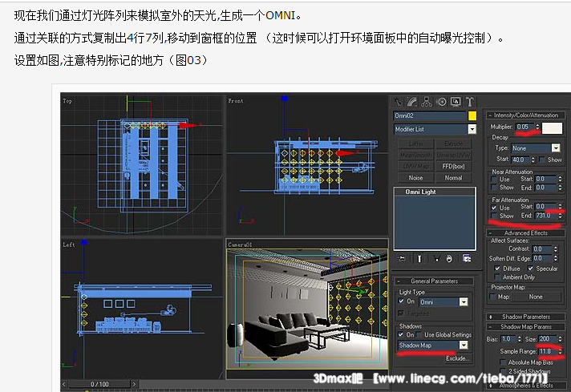Activate the Top viewport label
The width and height of the screenshot is (571, 392).
(x=67, y=101)
